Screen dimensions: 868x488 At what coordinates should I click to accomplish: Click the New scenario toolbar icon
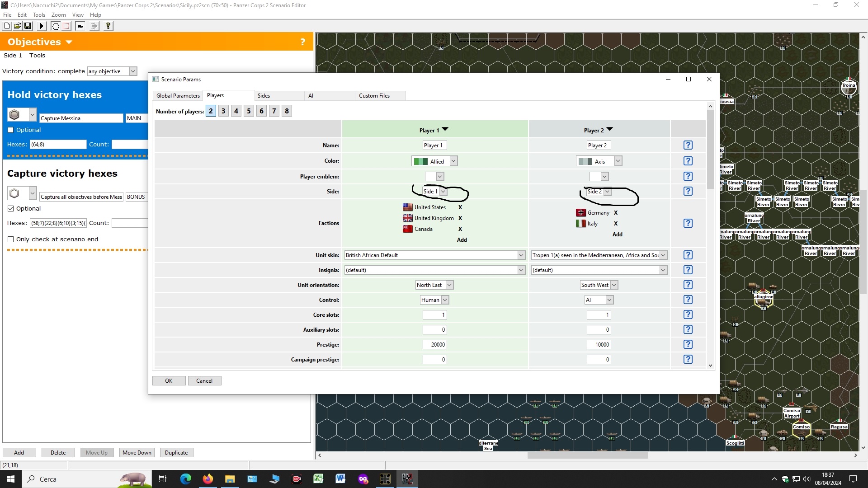(x=7, y=26)
